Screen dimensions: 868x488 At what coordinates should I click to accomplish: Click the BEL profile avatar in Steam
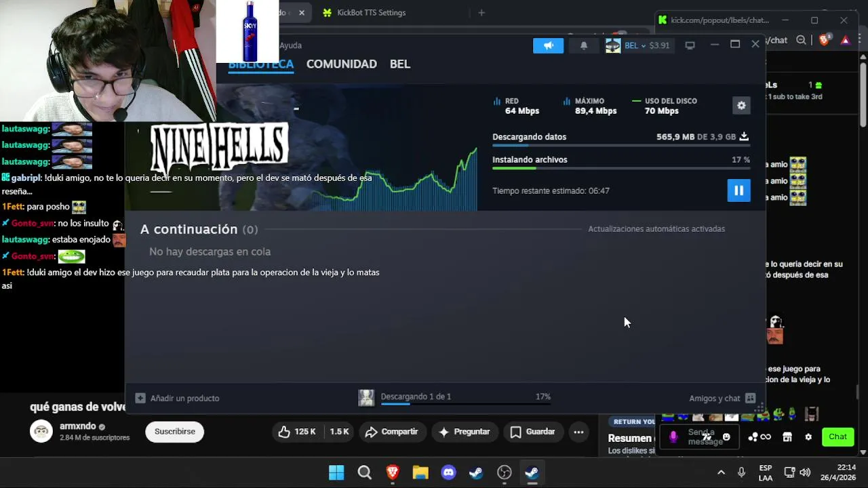point(613,45)
